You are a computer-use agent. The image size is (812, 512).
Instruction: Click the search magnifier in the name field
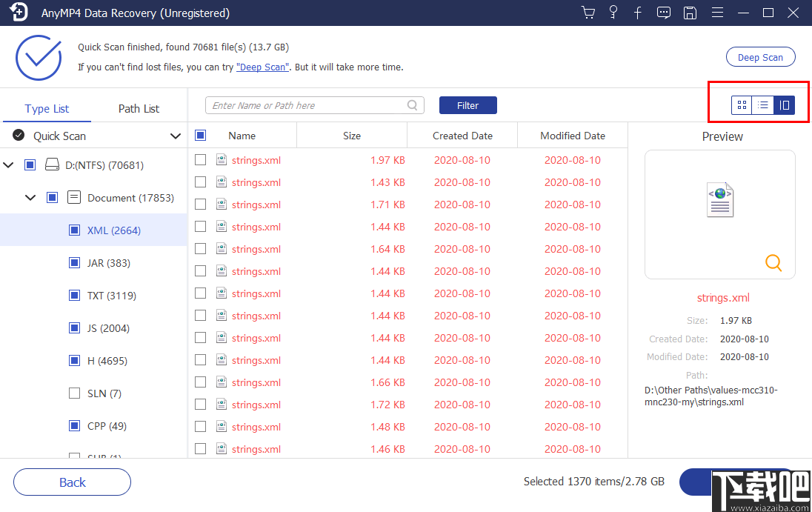coord(412,105)
